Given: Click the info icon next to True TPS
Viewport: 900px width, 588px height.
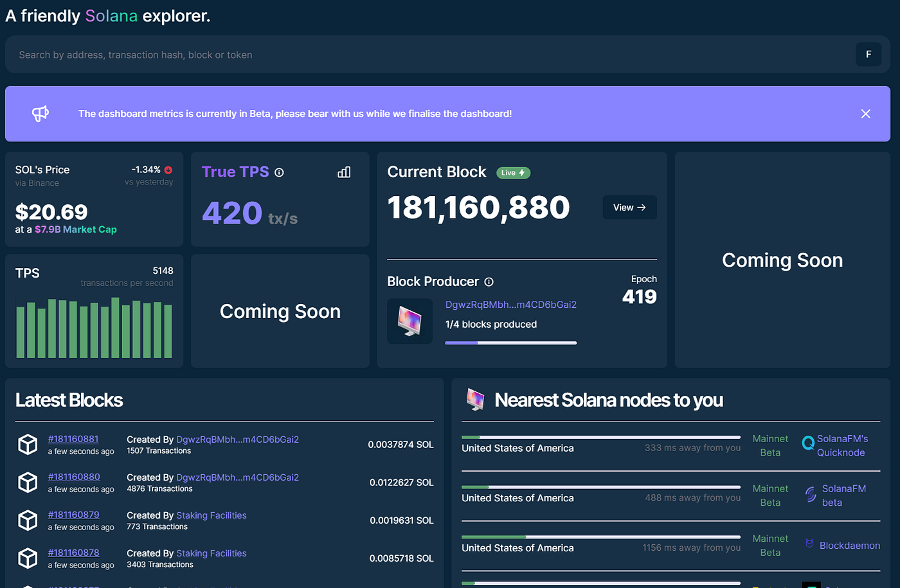Looking at the screenshot, I should click(278, 172).
